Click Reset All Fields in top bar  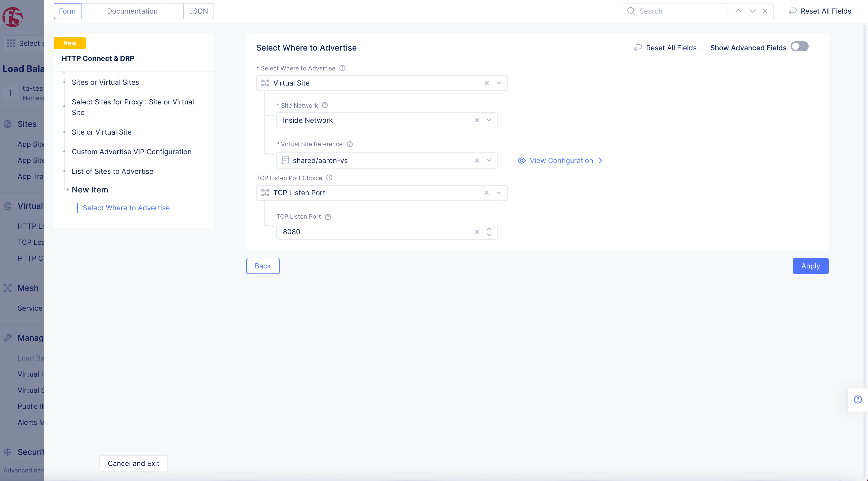[820, 11]
